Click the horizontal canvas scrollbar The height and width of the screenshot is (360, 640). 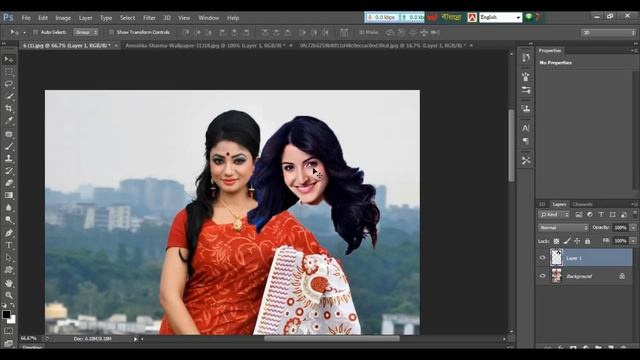331,338
